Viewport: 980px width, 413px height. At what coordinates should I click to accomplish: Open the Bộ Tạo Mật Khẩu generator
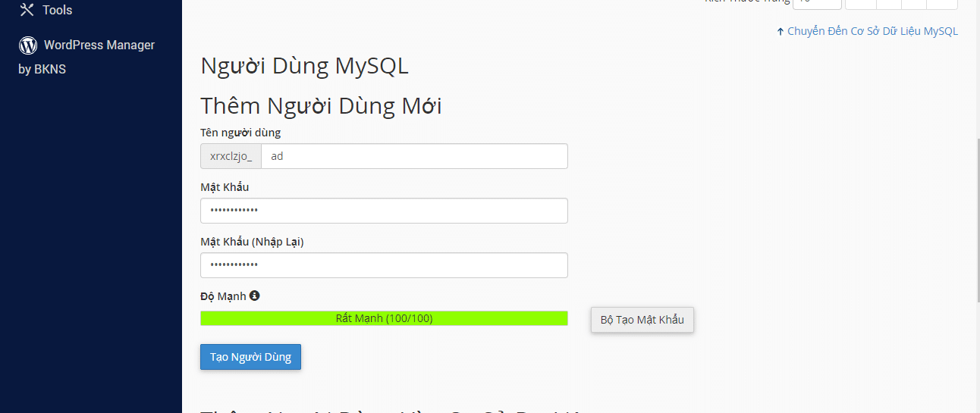pyautogui.click(x=642, y=320)
